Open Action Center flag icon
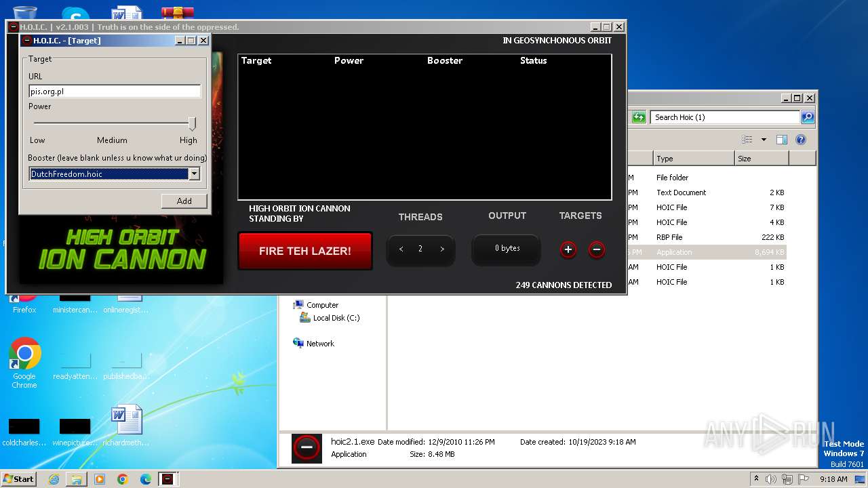The width and height of the screenshot is (868, 488). pos(804,479)
